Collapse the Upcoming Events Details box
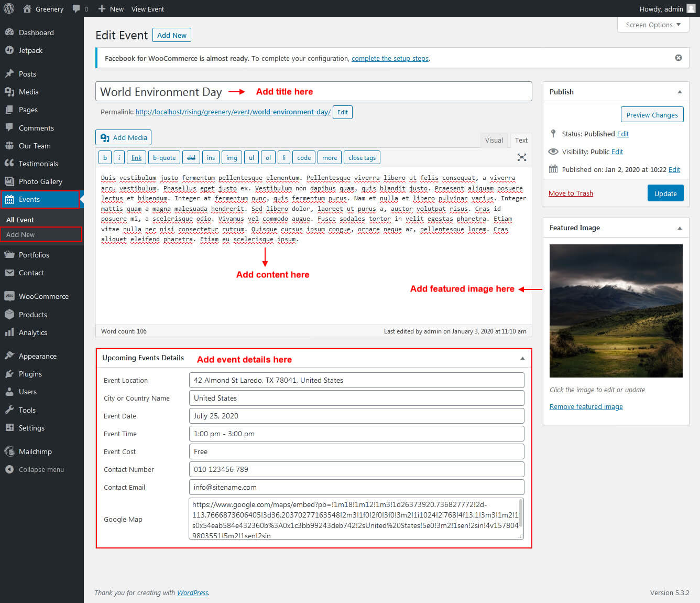The height and width of the screenshot is (603, 700). click(522, 358)
